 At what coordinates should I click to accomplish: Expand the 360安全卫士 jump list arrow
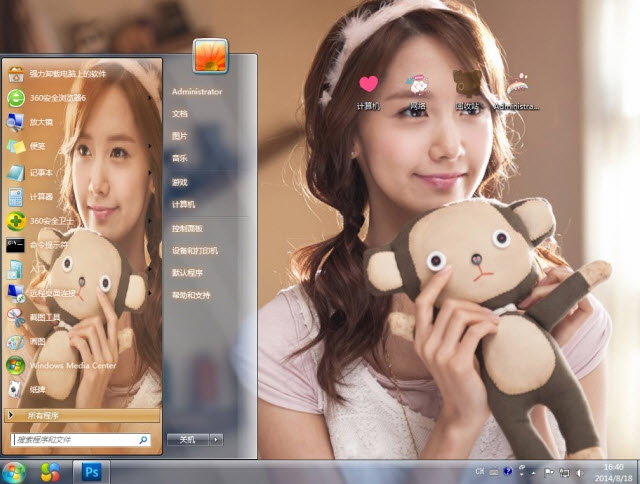click(x=150, y=221)
